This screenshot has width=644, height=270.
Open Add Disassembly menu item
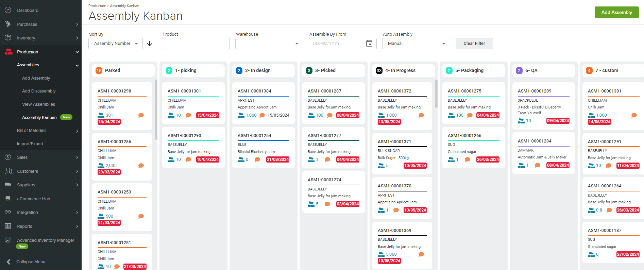coord(39,91)
